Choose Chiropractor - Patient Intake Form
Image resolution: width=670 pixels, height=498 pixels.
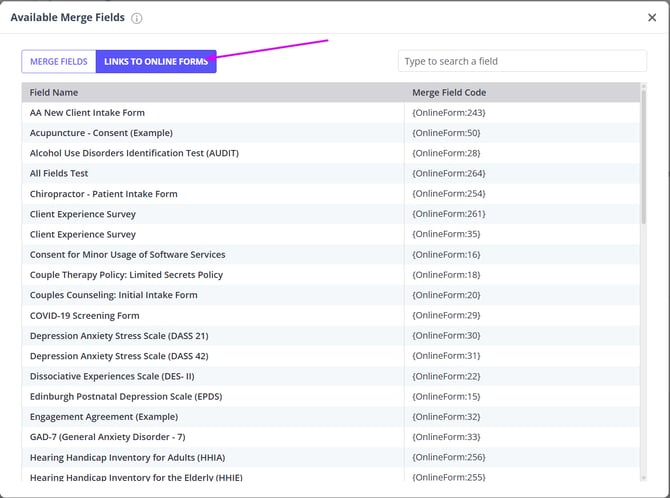[103, 193]
